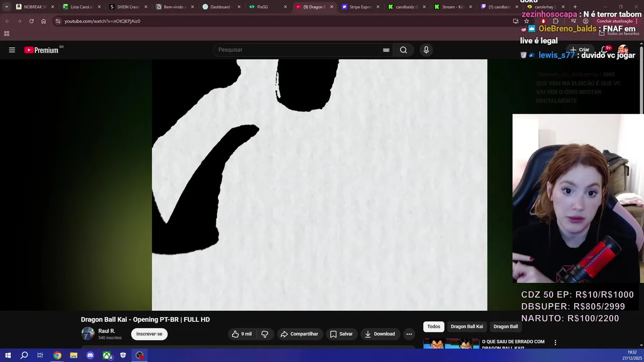Open the on-screen keyboard in search box
644x362 pixels.
click(x=386, y=50)
